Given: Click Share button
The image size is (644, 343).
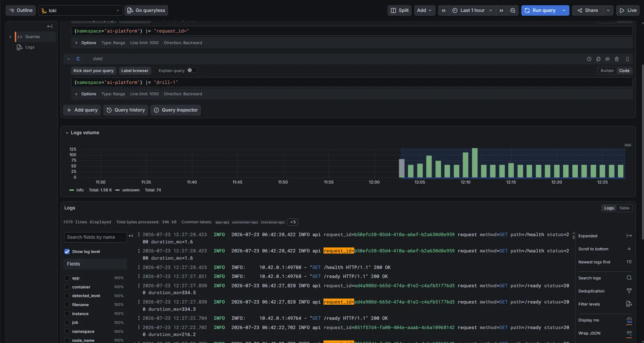Looking at the screenshot, I should [x=588, y=10].
